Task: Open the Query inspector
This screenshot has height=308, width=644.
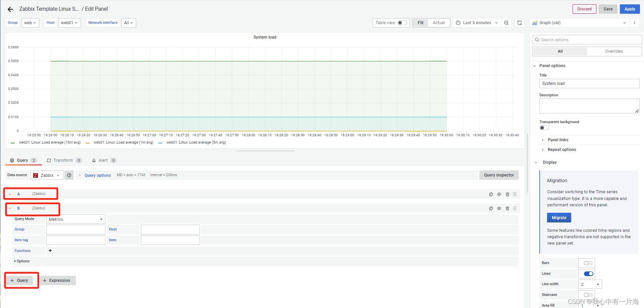Action: pyautogui.click(x=499, y=175)
